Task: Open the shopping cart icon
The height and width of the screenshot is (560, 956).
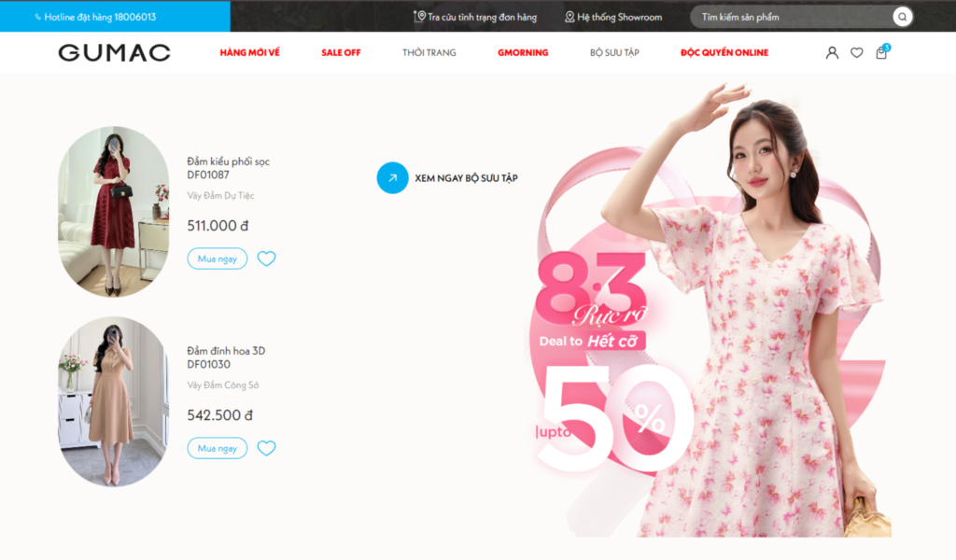Action: click(881, 52)
